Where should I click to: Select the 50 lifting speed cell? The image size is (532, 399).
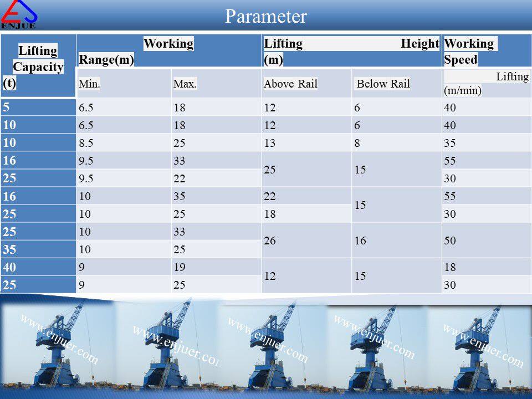point(486,240)
